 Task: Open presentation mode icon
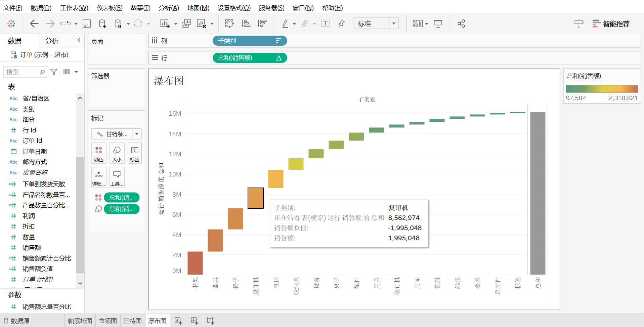point(438,24)
